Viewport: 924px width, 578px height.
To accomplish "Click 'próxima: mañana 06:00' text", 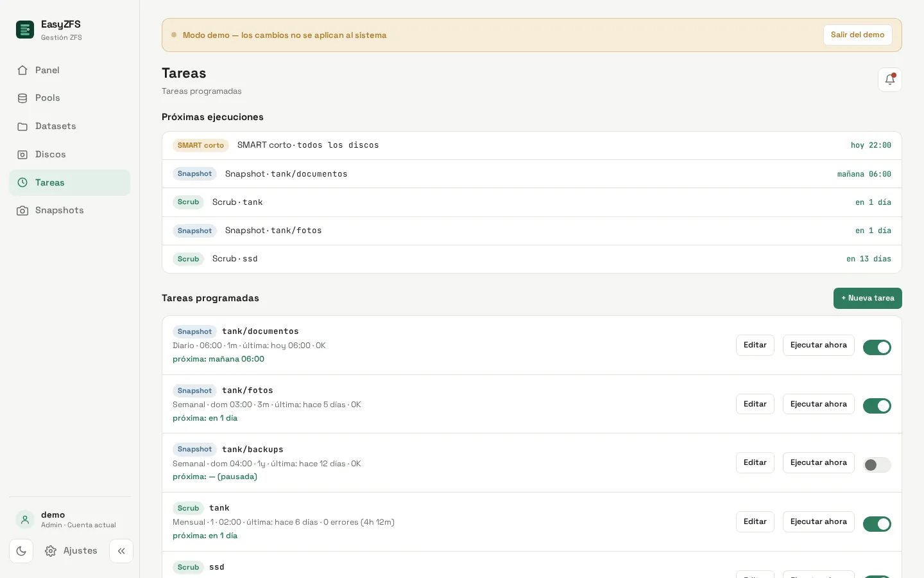I will pos(218,359).
